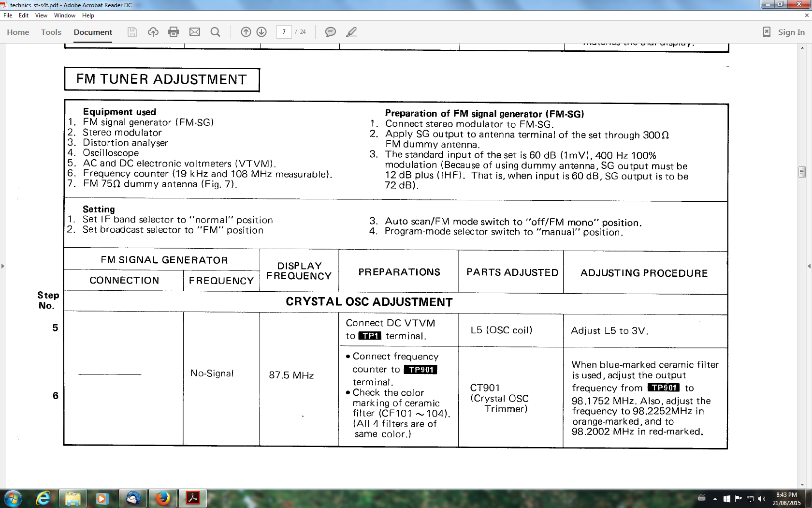
Task: Select the Document tab
Action: click(93, 32)
